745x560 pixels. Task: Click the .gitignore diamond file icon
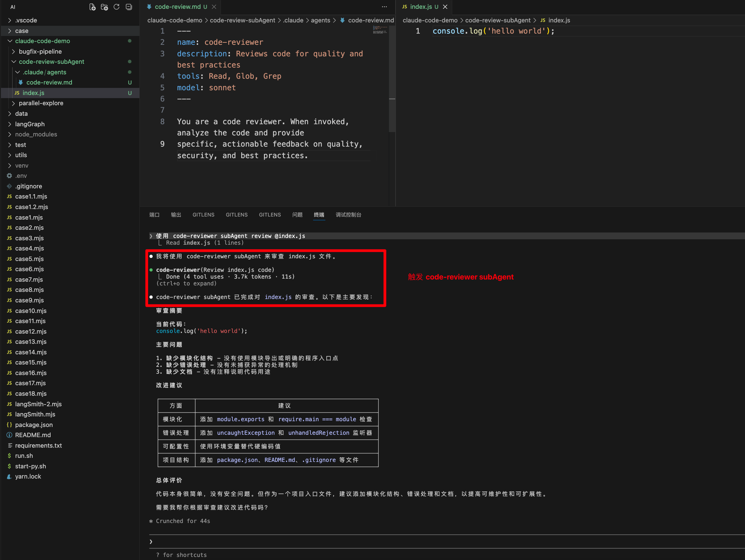tap(9, 186)
